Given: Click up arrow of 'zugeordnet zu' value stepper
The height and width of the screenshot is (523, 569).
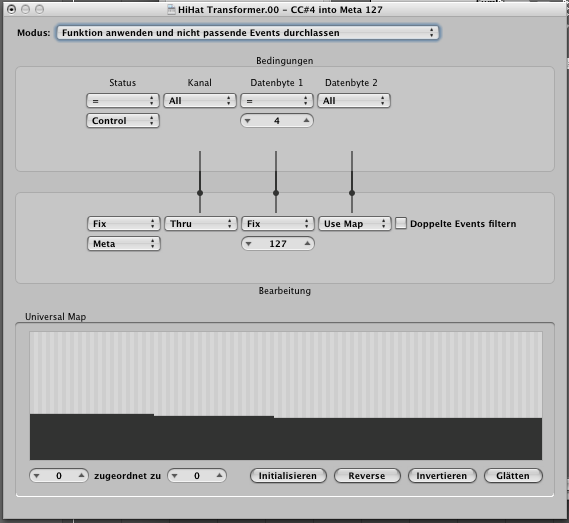Looking at the screenshot, I should (219, 475).
